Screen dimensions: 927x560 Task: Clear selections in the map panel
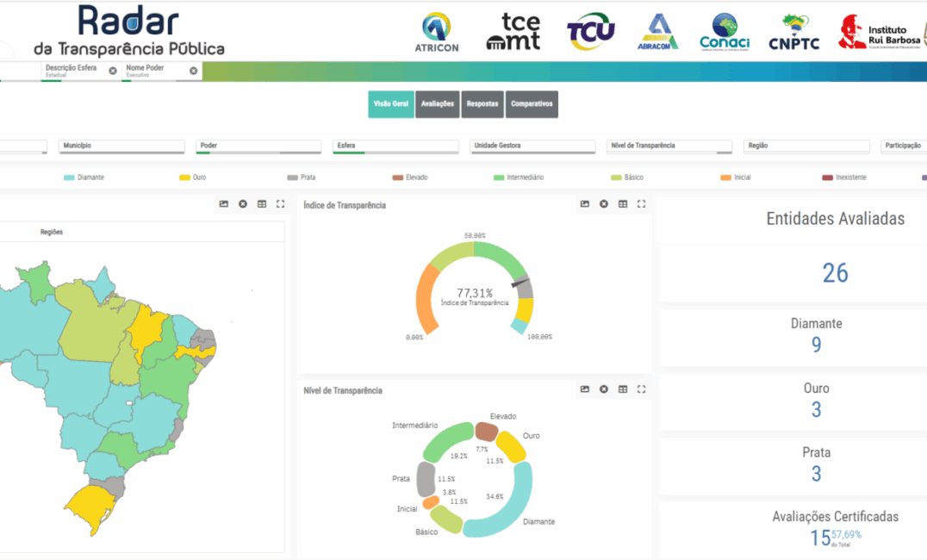(243, 204)
